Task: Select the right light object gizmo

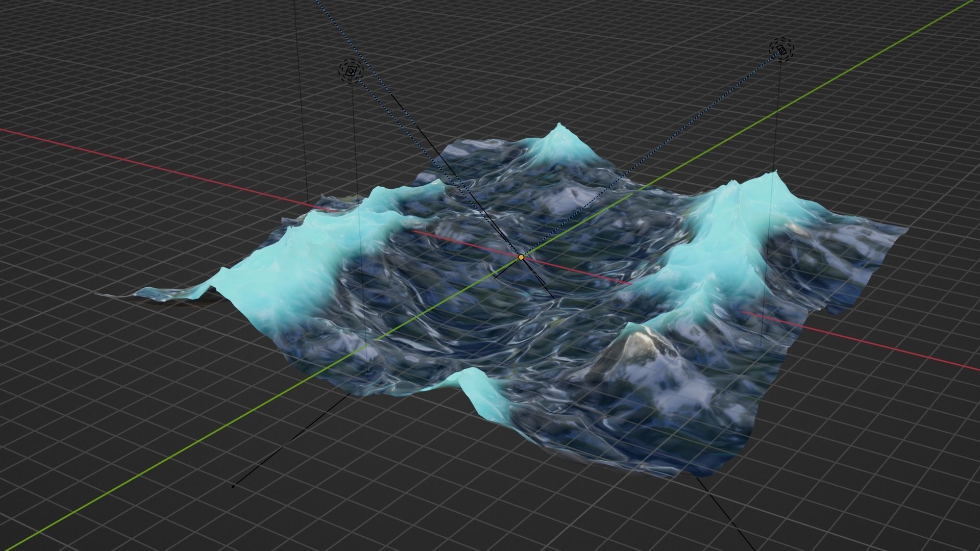Action: point(782,49)
